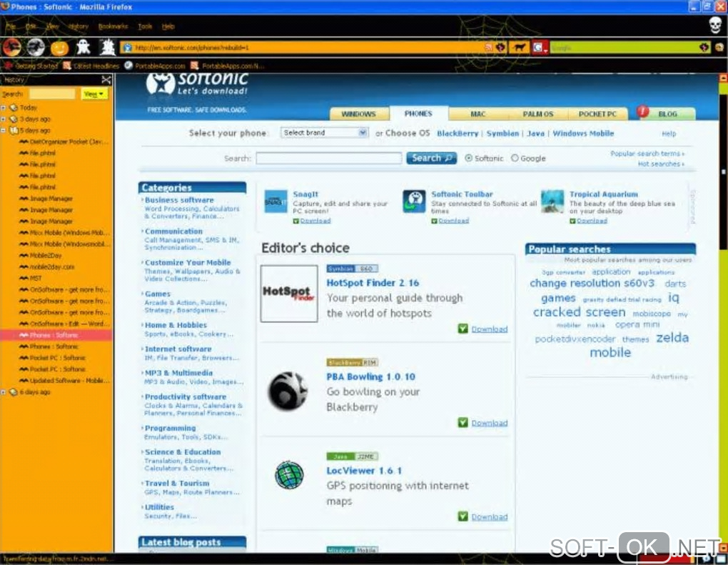Switch to the Palm OS tab
The image size is (728, 565).
tap(537, 114)
